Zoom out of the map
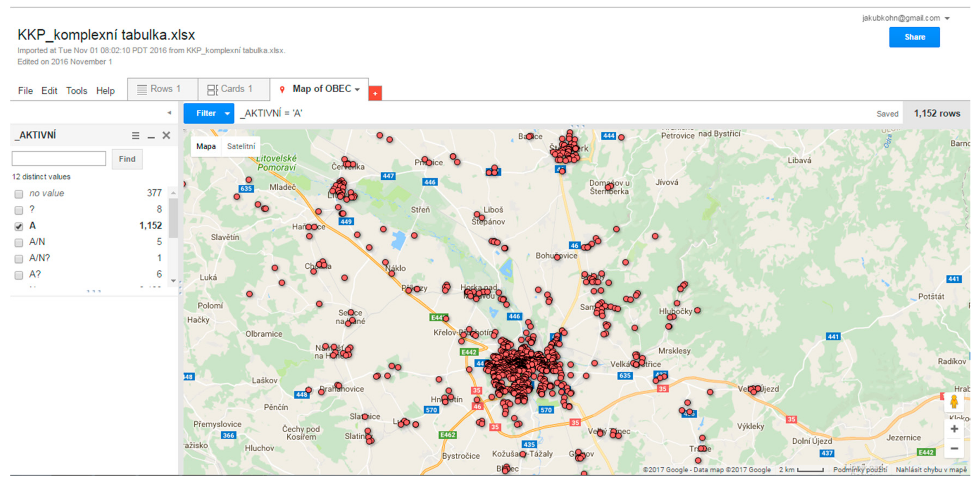 (954, 448)
